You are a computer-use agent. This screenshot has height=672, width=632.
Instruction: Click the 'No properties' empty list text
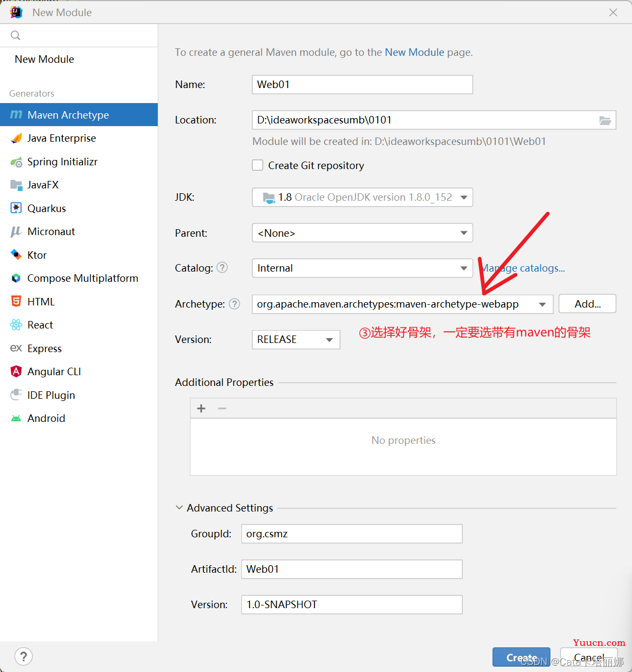click(x=403, y=440)
